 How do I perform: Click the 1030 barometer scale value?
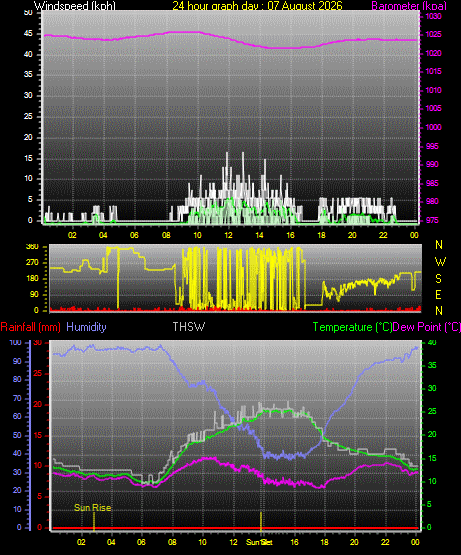(433, 16)
